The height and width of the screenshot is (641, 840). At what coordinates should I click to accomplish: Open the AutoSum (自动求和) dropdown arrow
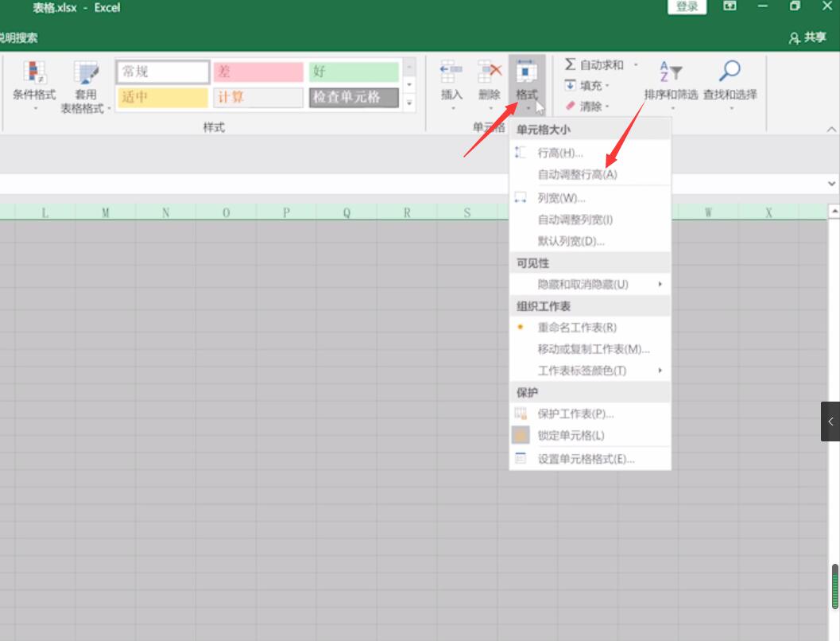636,65
